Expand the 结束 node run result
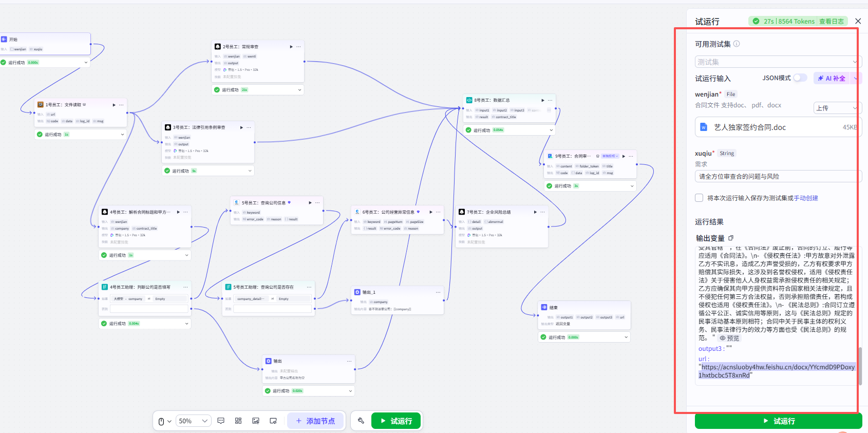 click(626, 337)
